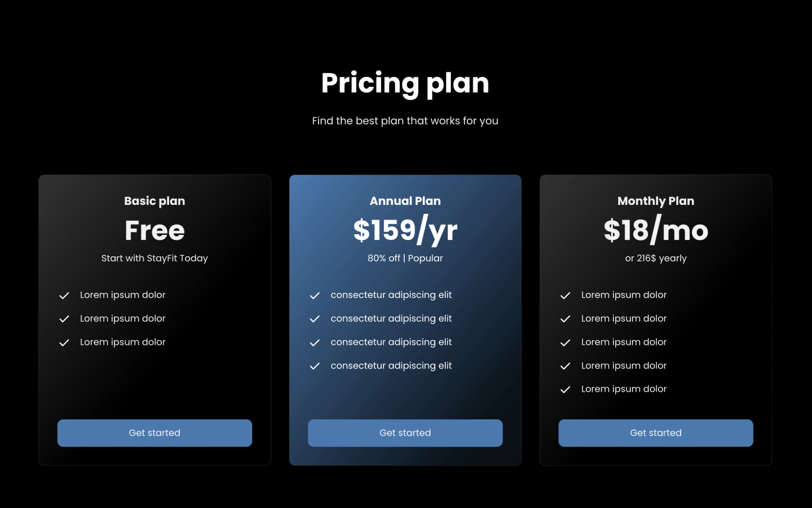Image resolution: width=812 pixels, height=508 pixels.
Task: Select the $159/yr price text
Action: tap(405, 230)
